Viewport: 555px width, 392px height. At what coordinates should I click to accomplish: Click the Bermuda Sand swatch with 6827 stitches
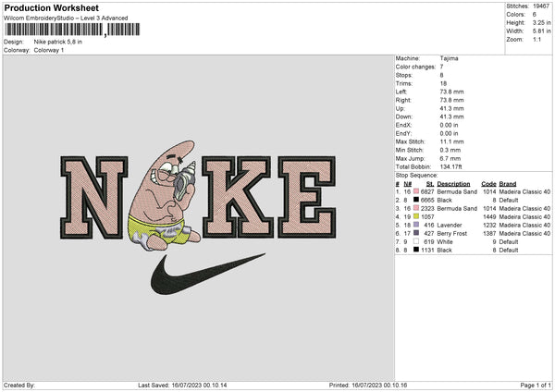(416, 191)
